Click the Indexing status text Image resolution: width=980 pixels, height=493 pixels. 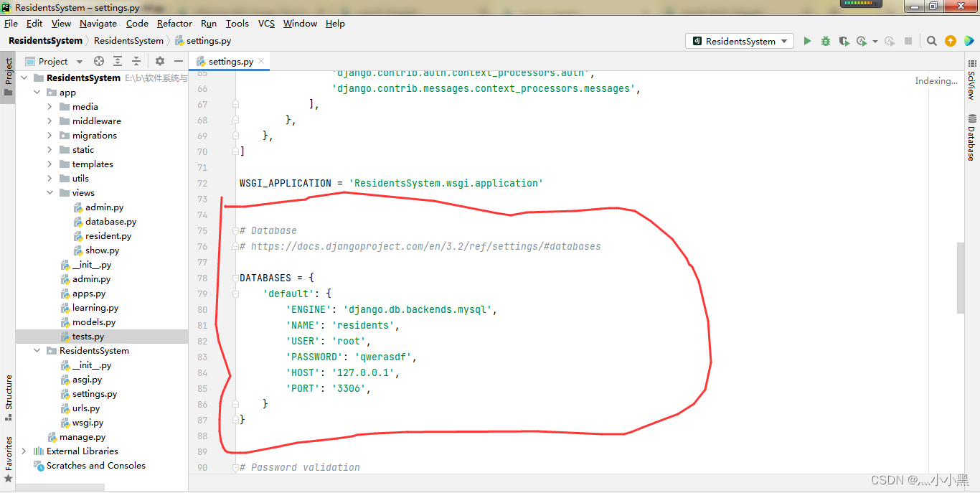(936, 81)
